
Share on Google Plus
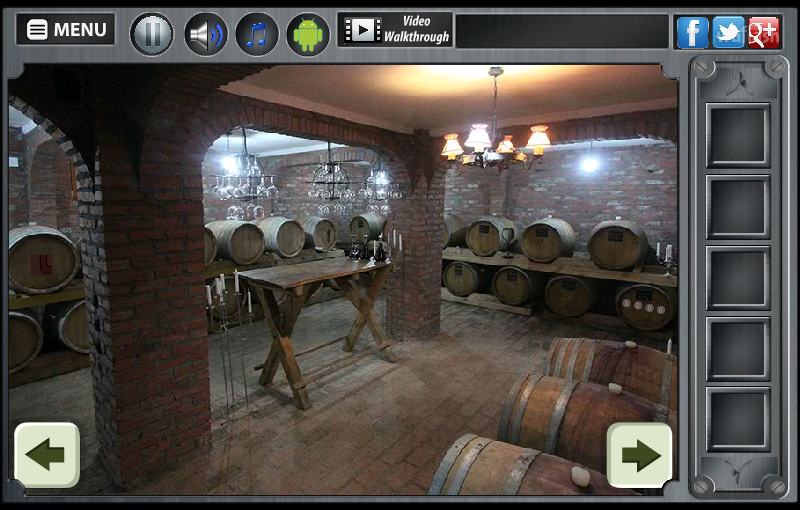pos(764,32)
